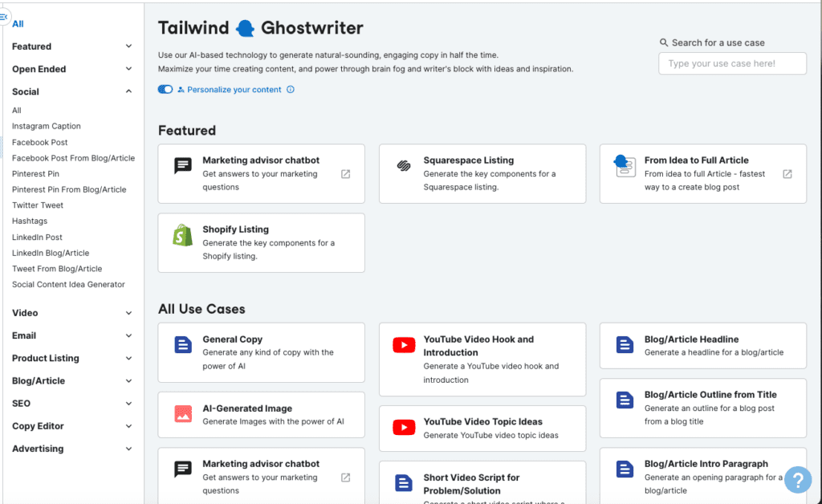This screenshot has width=822, height=504.
Task: Click the people icon beside Personalize your content
Action: coord(181,90)
